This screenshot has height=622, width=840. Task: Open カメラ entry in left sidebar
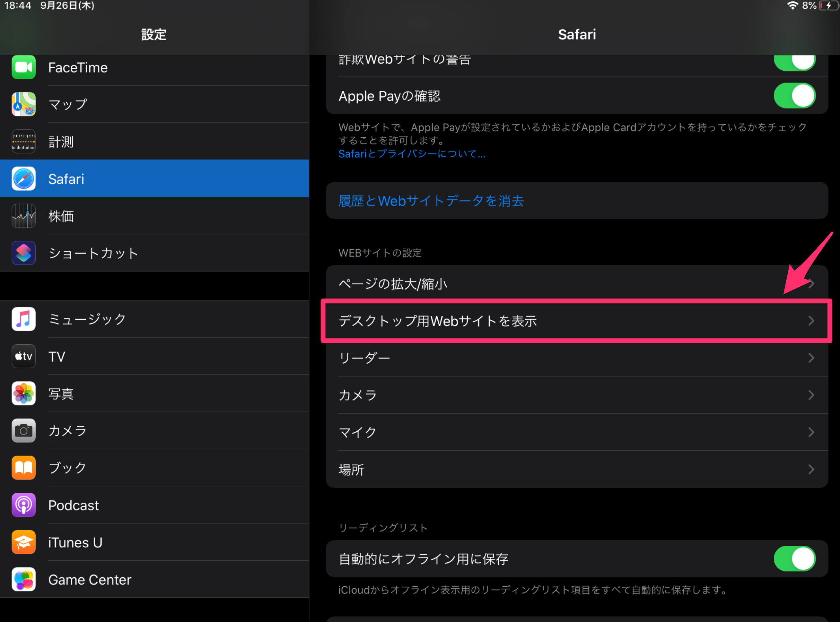(x=154, y=430)
